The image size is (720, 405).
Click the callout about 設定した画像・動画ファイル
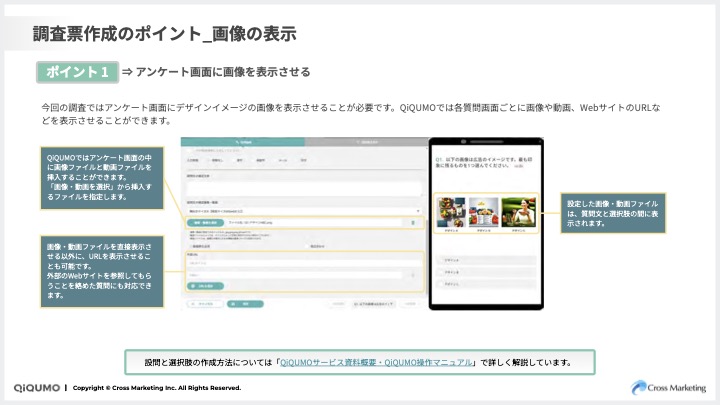613,213
